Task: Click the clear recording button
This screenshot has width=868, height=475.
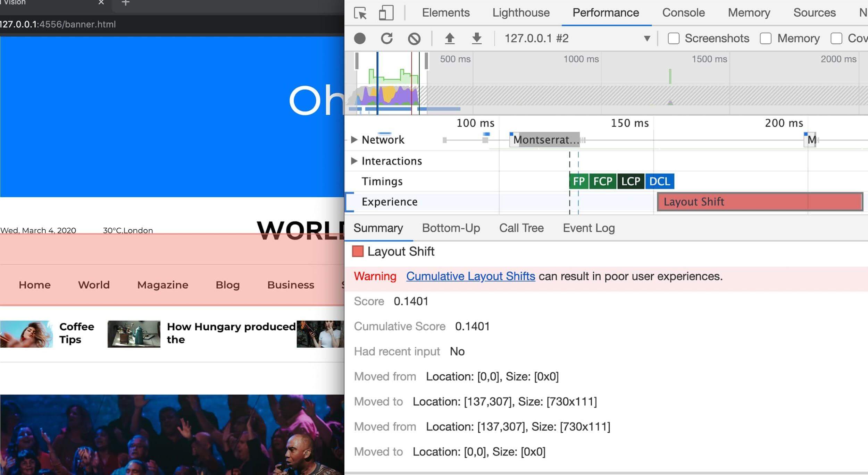Action: click(414, 39)
